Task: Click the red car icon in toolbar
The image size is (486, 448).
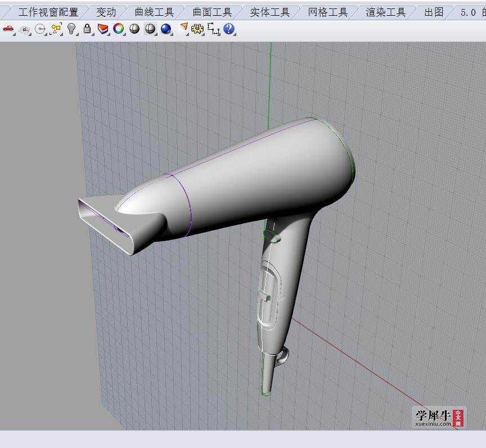Action: (x=8, y=29)
